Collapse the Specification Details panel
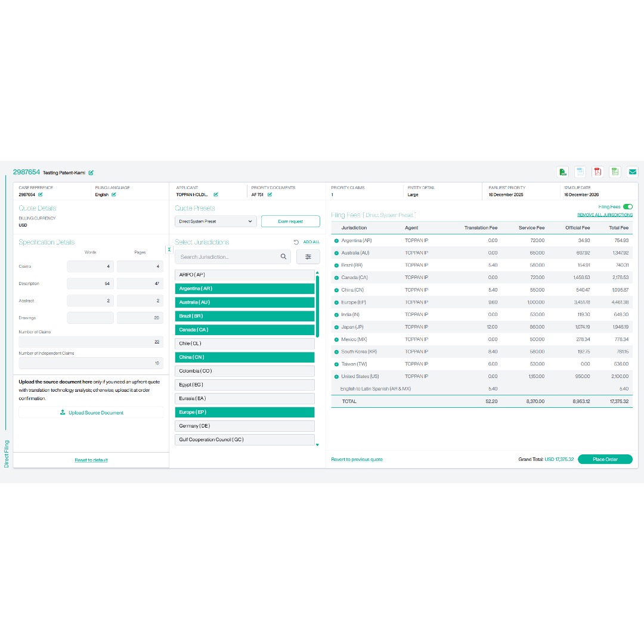This screenshot has height=644, width=644. tap(169, 249)
